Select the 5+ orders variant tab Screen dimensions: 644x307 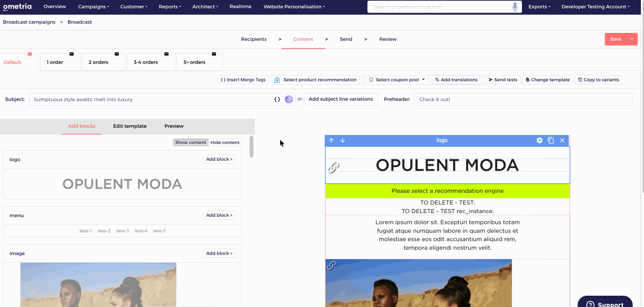tap(199, 62)
